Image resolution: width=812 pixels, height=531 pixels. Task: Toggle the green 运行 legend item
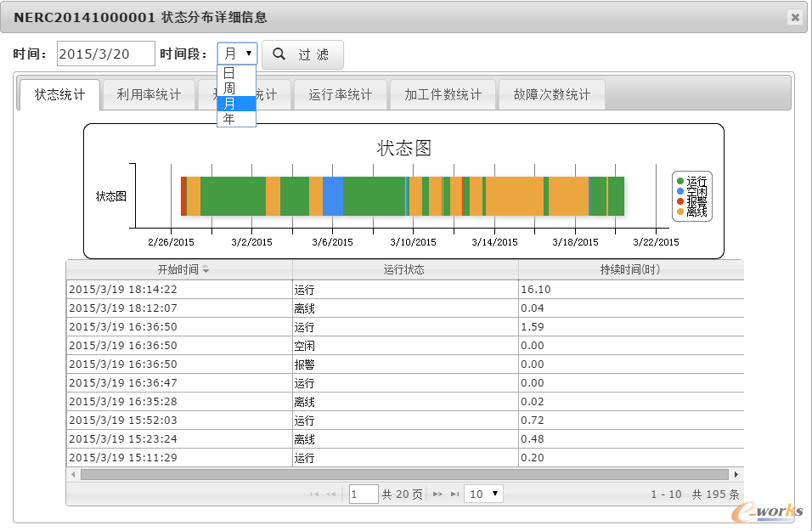692,181
